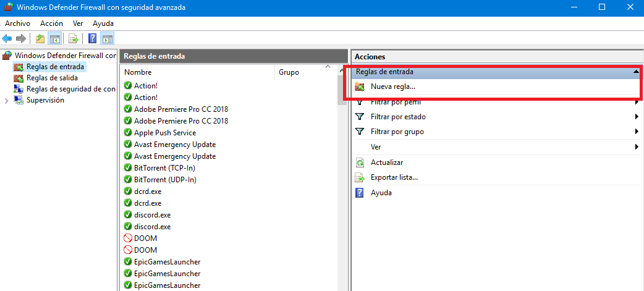
Task: Sort by the Grupo column header
Action: pos(305,72)
